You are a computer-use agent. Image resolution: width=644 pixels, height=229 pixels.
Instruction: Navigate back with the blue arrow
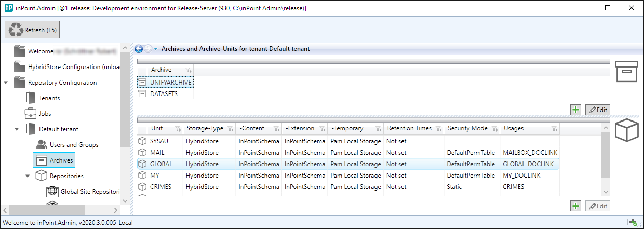pos(139,49)
